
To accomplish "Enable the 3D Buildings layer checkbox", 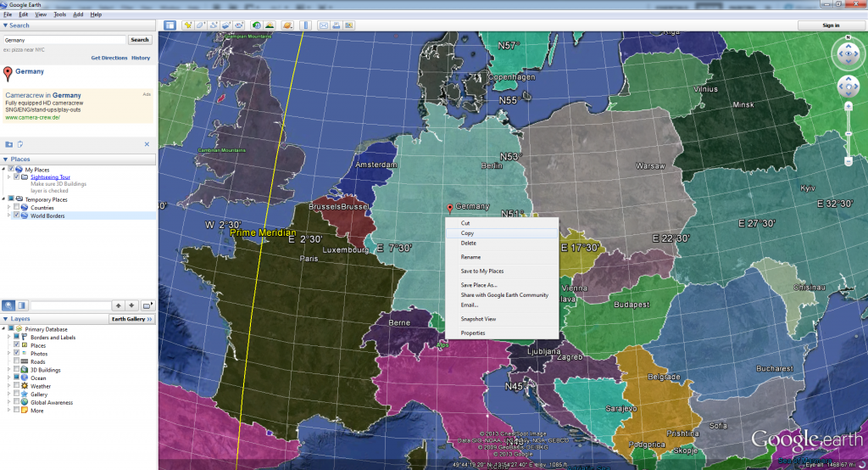I will click(x=17, y=369).
